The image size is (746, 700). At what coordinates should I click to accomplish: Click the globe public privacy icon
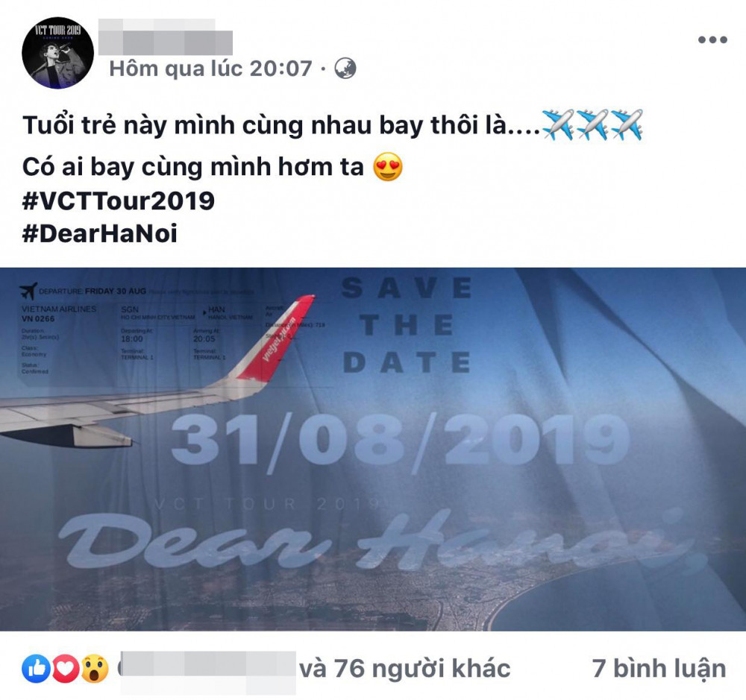(x=345, y=69)
